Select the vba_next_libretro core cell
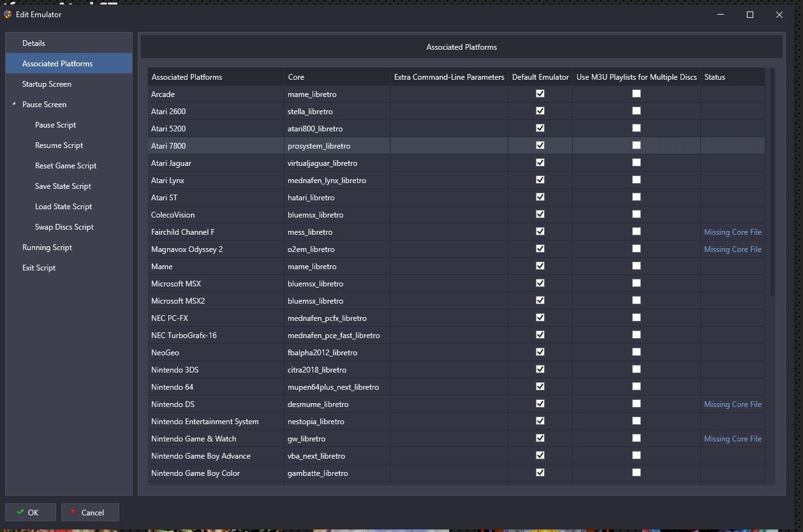The image size is (803, 532). (337, 456)
